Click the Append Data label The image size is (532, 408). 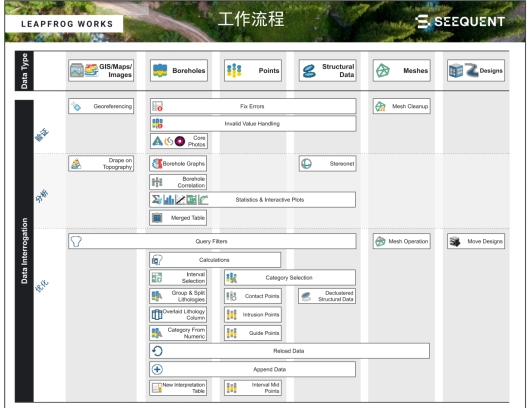click(x=270, y=369)
